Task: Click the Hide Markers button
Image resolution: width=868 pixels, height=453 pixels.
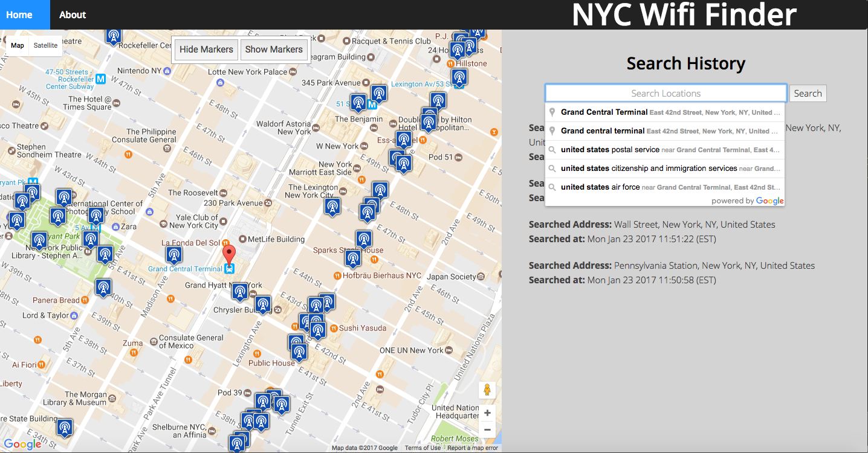Action: 206,50
